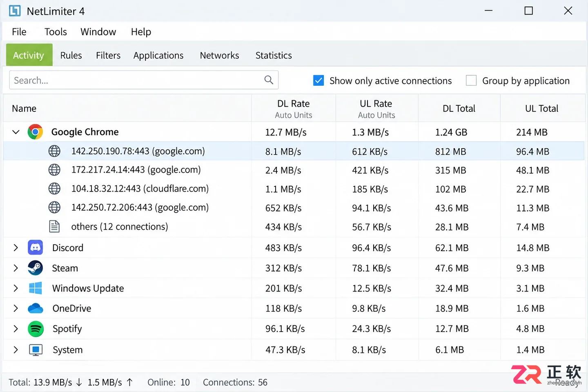Viewport: 588px width, 392px height.
Task: Switch to the Statistics tab
Action: [274, 55]
